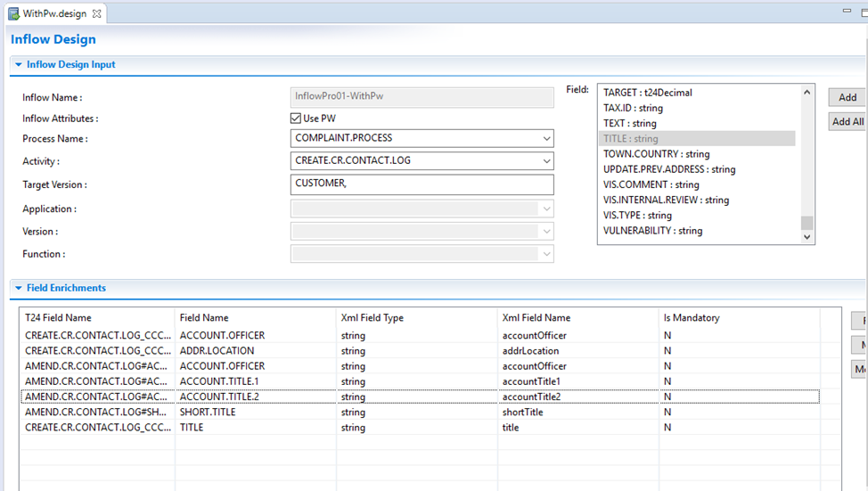This screenshot has height=491, width=868.
Task: Toggle the Use PW checkbox
Action: point(297,119)
